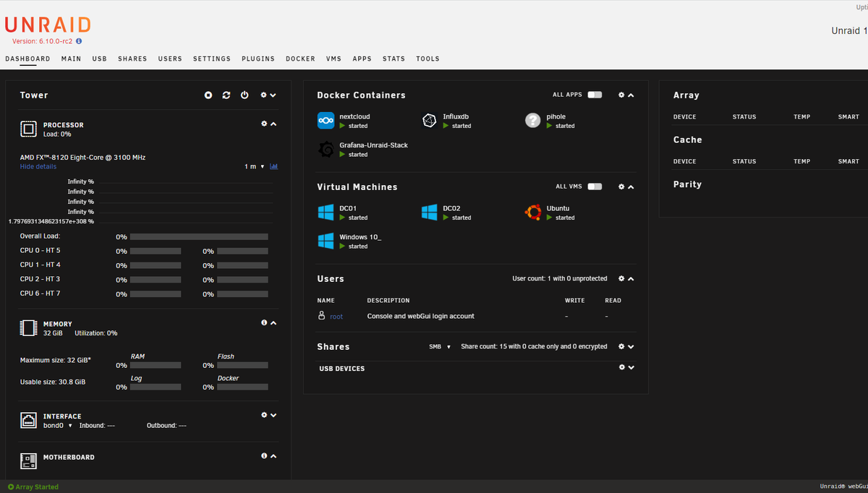Screen dimensions: 868x493
Task: Toggle the ALL VMS switch
Action: (x=595, y=187)
